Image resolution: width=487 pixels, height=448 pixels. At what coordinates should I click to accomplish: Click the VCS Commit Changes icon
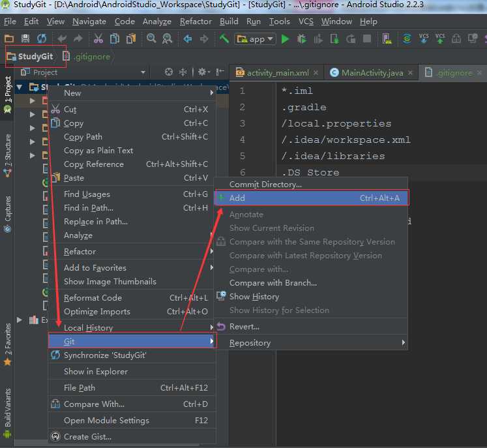click(440, 38)
